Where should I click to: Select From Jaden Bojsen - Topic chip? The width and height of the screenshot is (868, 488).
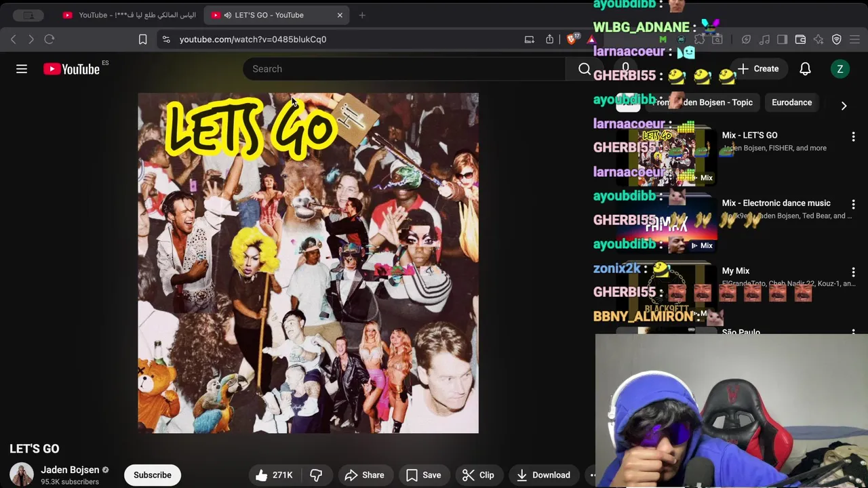[704, 102]
